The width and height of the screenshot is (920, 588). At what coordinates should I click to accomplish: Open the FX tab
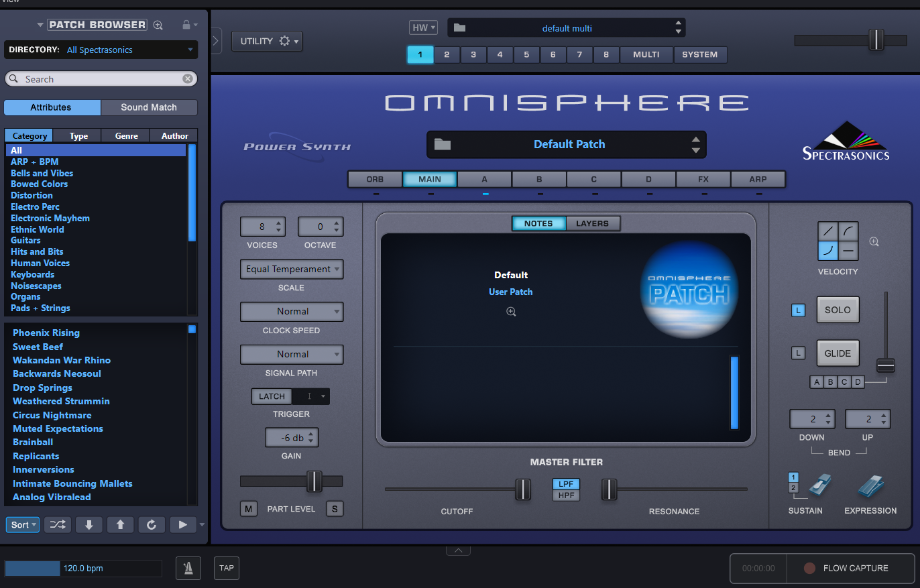703,179
